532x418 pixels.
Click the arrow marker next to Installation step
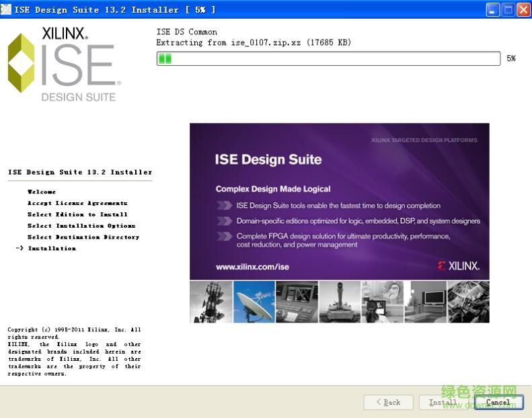[x=20, y=249]
